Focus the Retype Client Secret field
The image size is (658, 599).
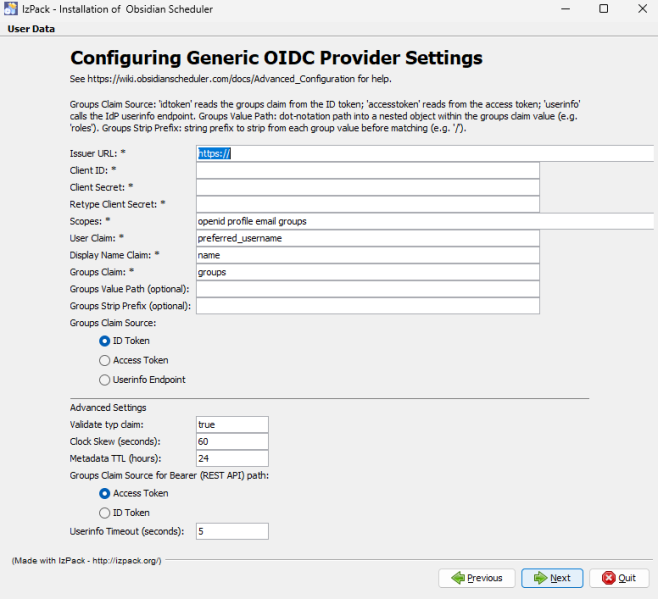[368, 204]
